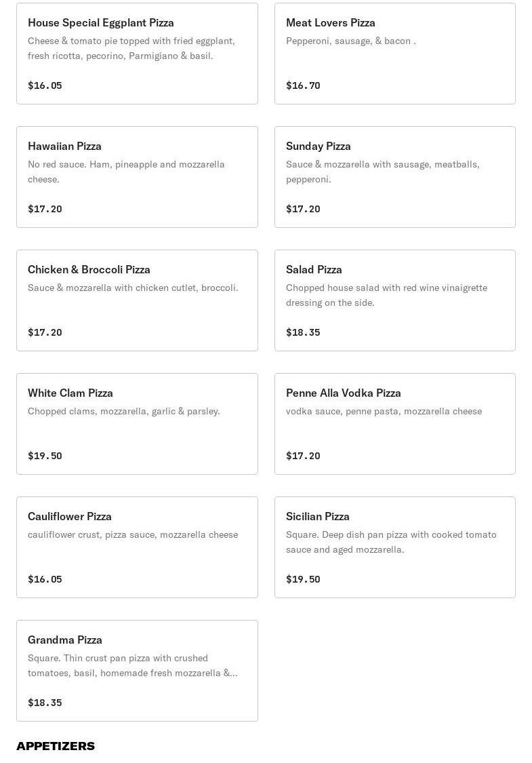Click the Sunday Pizza menu card
The height and width of the screenshot is (763, 532).
click(x=394, y=177)
